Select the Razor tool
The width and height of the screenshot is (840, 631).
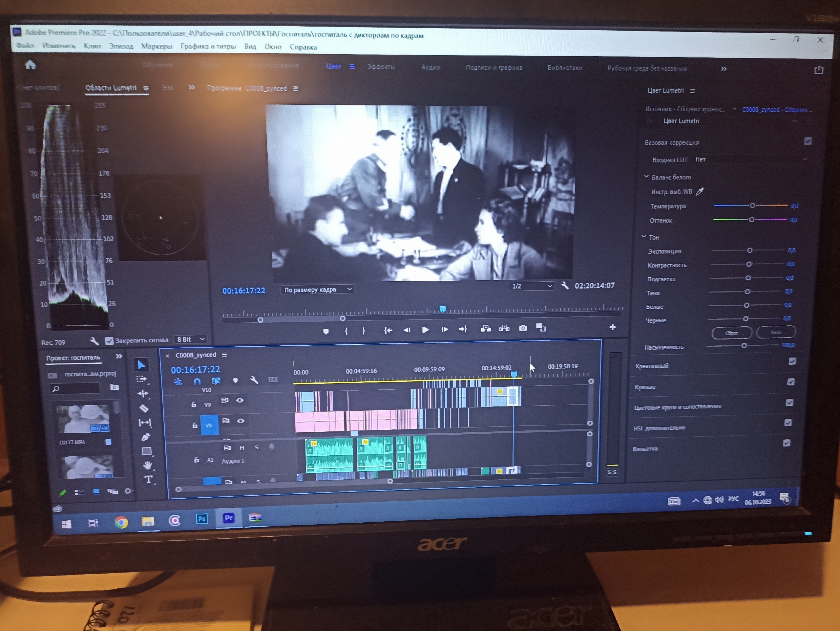tap(144, 408)
